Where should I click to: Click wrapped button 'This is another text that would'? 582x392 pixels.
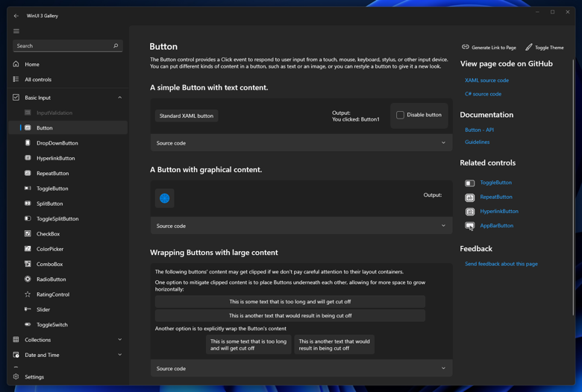pos(334,344)
